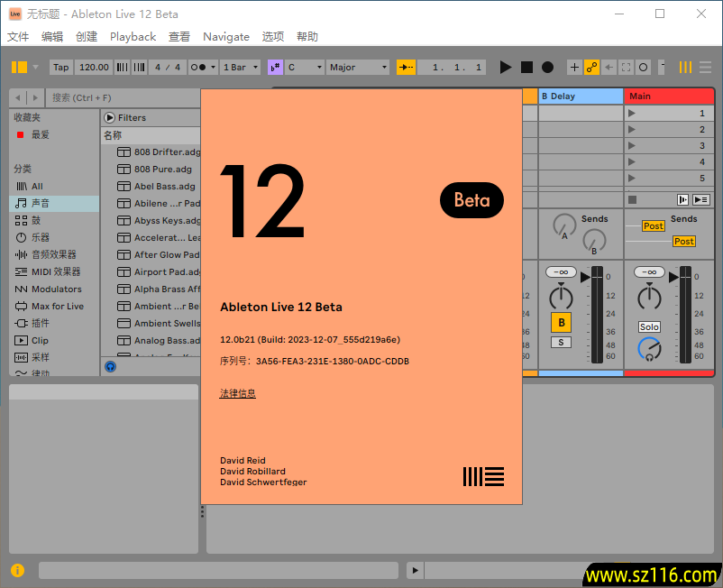The width and height of the screenshot is (723, 588).
Task: Click the 法律信息 link in the About dialog
Action: (x=237, y=392)
